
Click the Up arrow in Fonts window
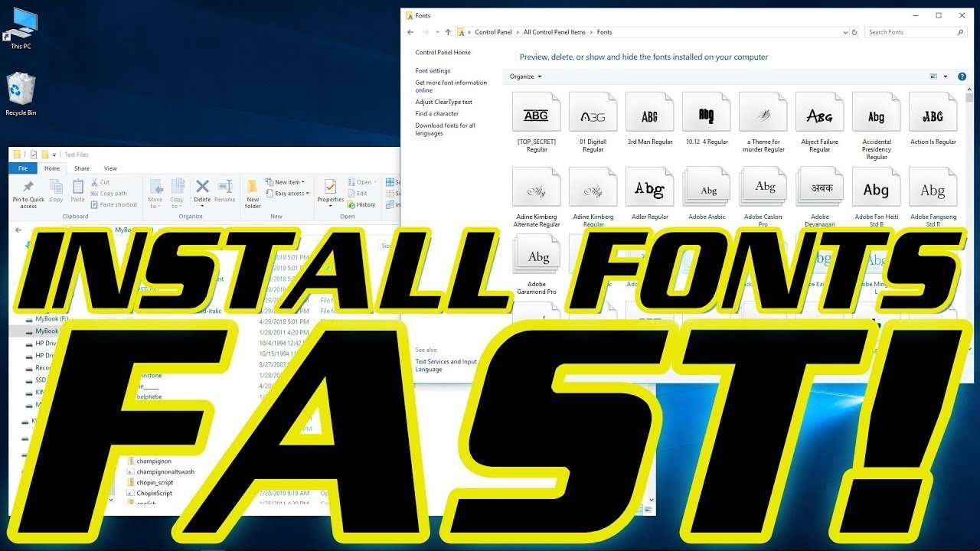pos(448,32)
